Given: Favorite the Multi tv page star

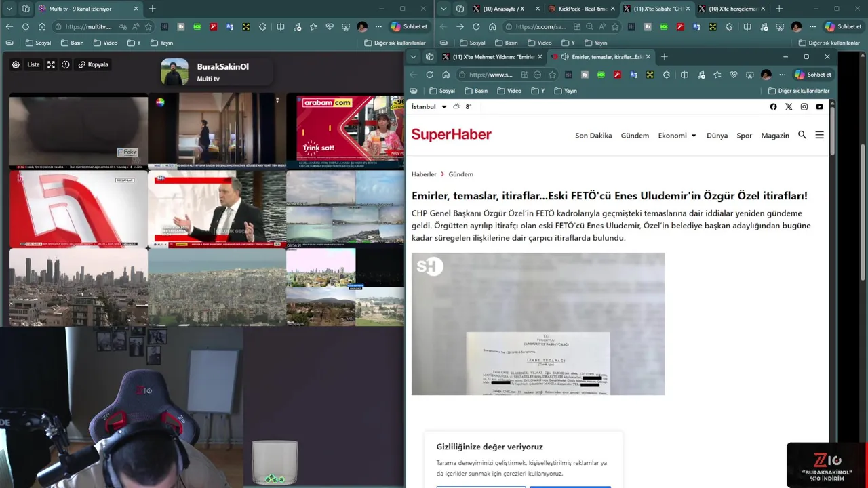Looking at the screenshot, I should [148, 26].
